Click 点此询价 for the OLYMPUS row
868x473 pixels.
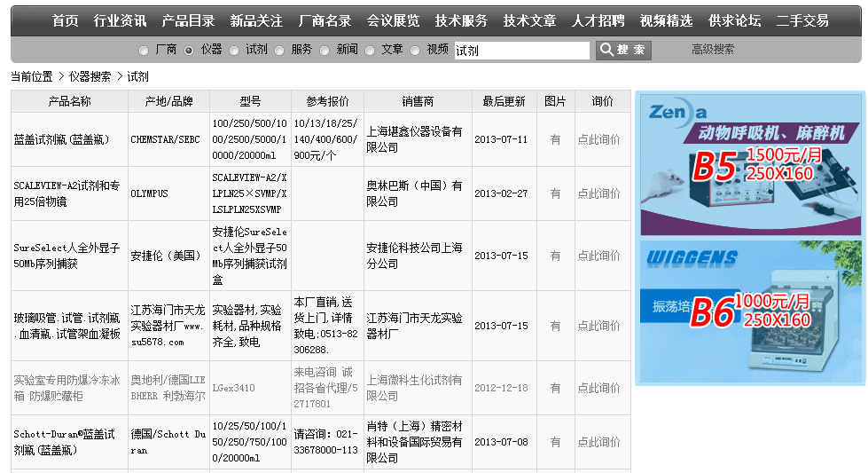coord(599,193)
